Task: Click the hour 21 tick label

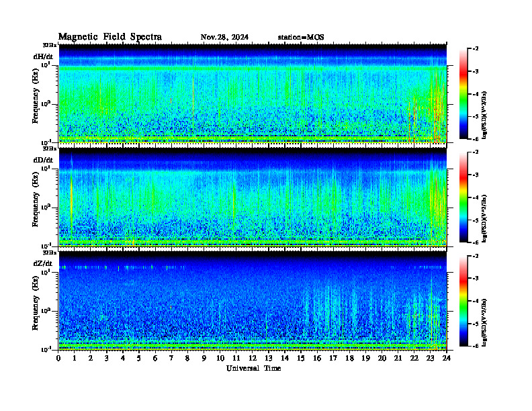Action: (x=398, y=358)
